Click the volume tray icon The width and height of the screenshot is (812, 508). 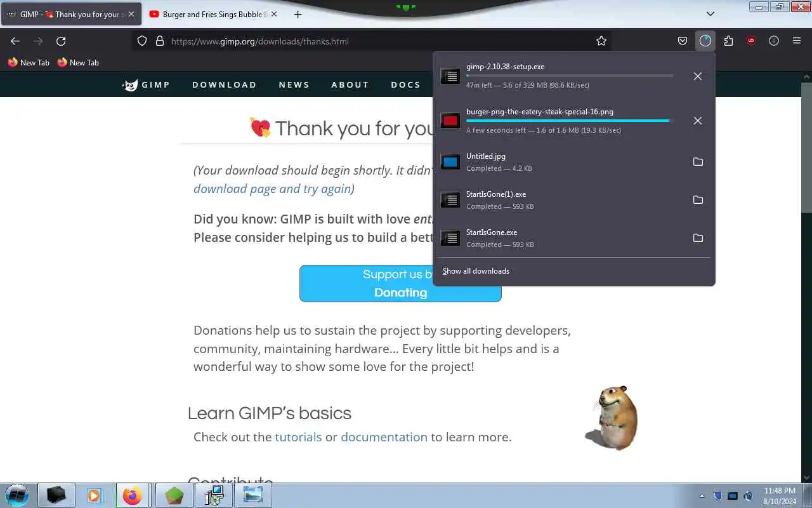click(x=748, y=496)
